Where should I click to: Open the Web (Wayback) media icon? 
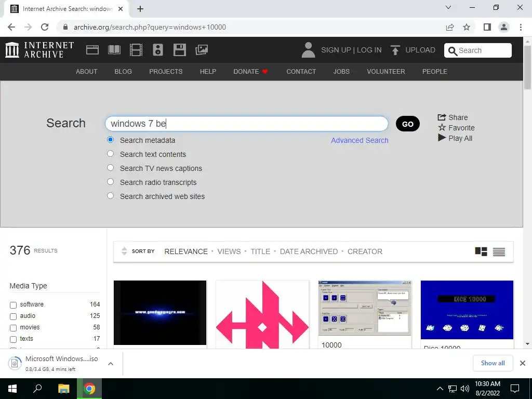[92, 50]
